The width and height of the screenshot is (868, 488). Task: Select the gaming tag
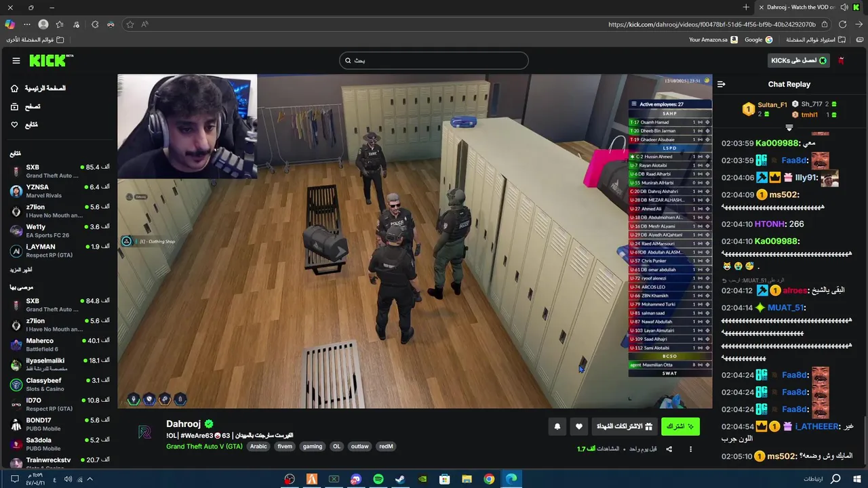click(x=313, y=447)
